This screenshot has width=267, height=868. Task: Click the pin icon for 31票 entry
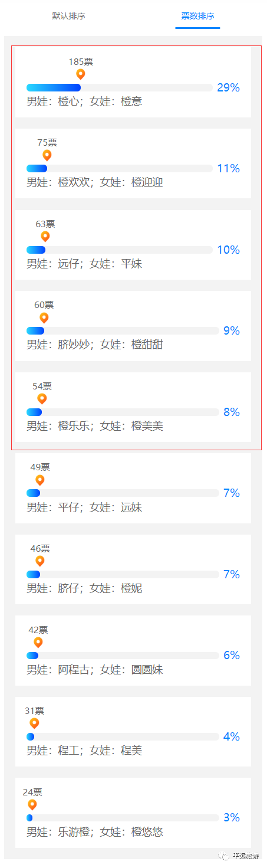[x=34, y=723]
